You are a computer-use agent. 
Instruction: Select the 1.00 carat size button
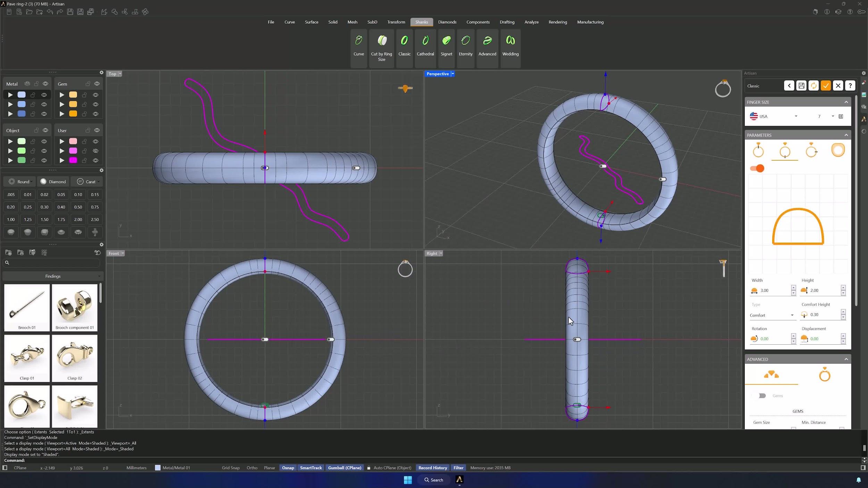pos(11,220)
